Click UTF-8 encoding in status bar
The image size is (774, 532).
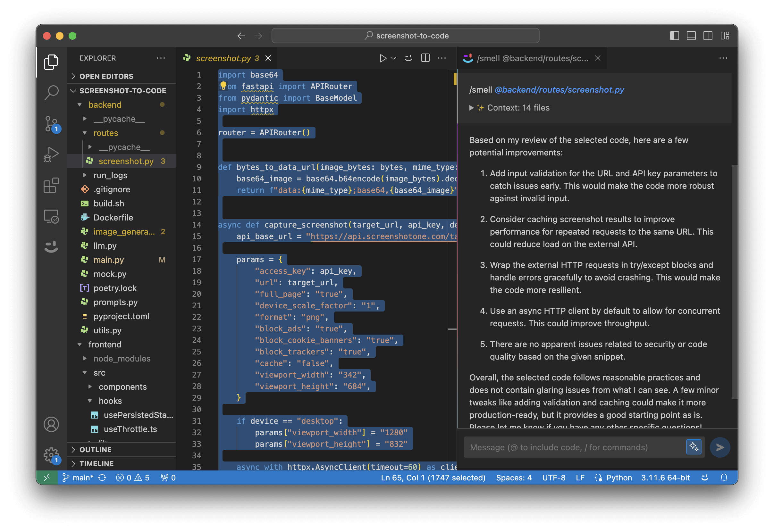(554, 478)
